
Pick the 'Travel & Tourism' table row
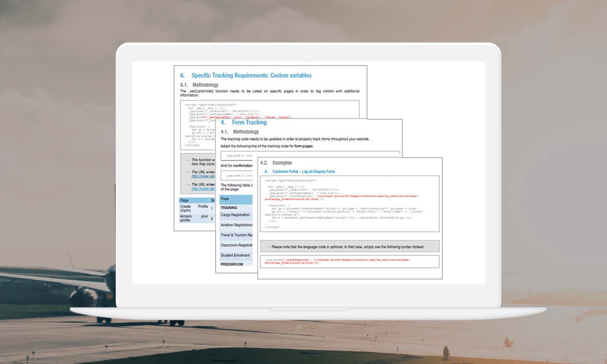(236, 235)
